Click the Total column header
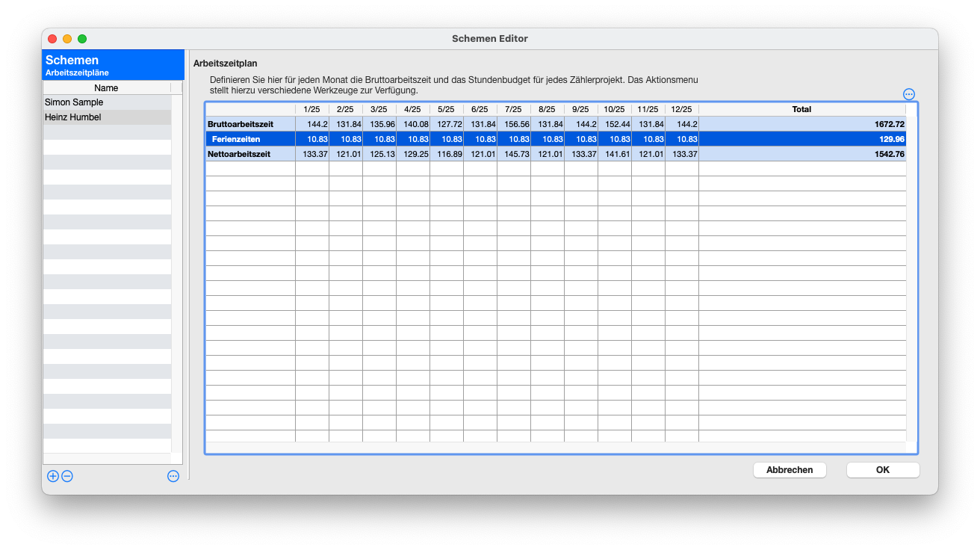This screenshot has height=550, width=980. point(802,109)
